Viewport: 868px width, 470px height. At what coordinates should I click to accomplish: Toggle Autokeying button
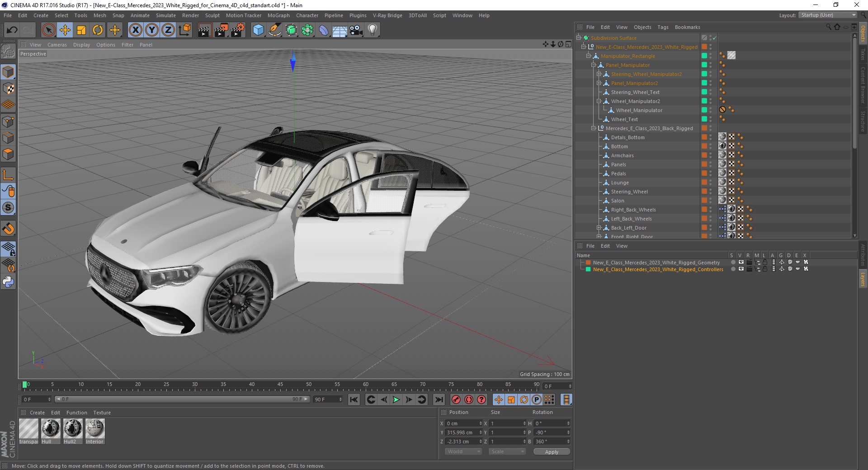[x=469, y=399]
